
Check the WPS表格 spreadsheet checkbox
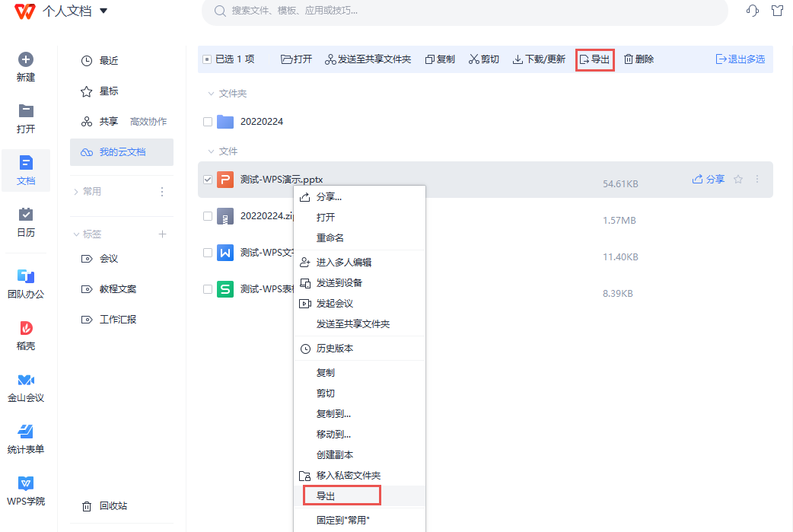point(207,289)
